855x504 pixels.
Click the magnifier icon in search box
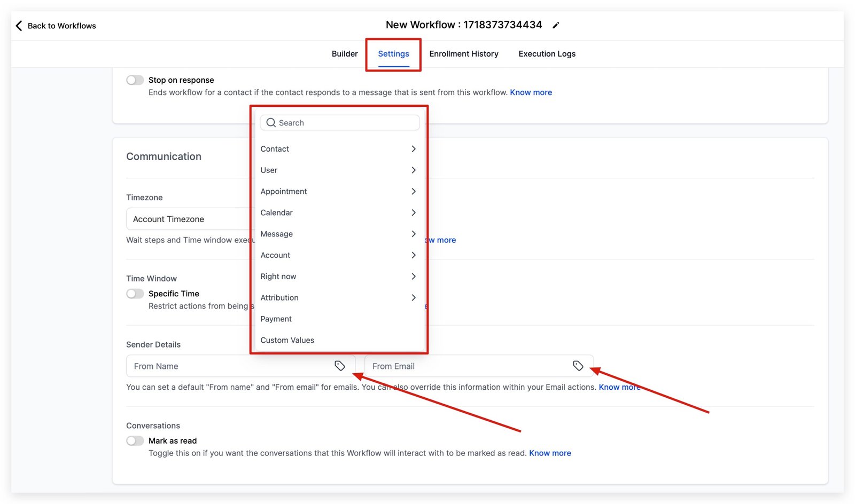click(271, 123)
